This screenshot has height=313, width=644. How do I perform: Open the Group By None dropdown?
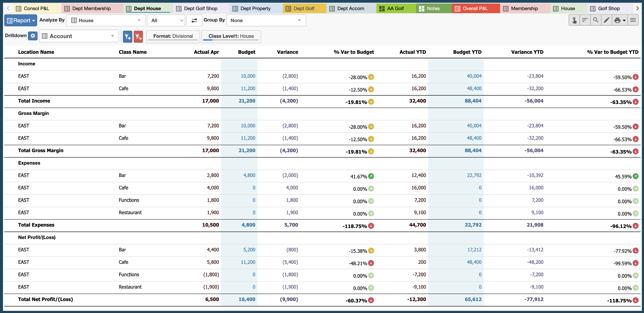click(x=266, y=20)
